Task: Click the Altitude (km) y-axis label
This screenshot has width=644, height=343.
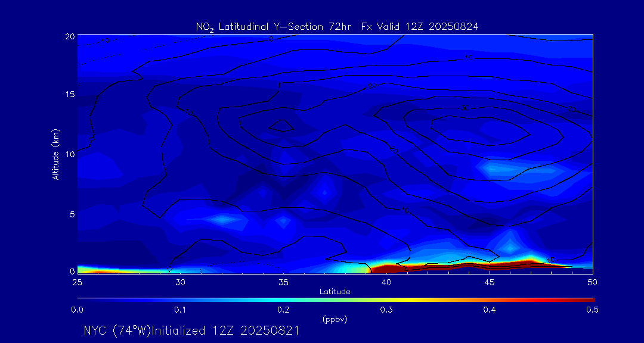Action: point(55,154)
